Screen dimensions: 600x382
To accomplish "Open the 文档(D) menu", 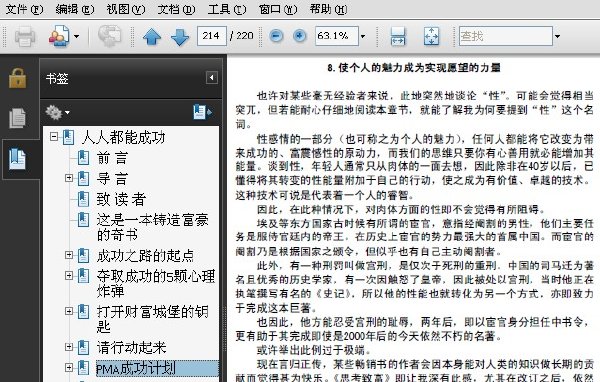I will click(x=176, y=9).
